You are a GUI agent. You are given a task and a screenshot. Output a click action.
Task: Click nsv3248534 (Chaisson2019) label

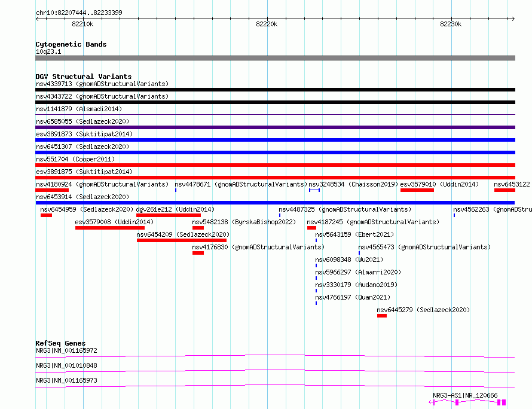pyautogui.click(x=353, y=184)
